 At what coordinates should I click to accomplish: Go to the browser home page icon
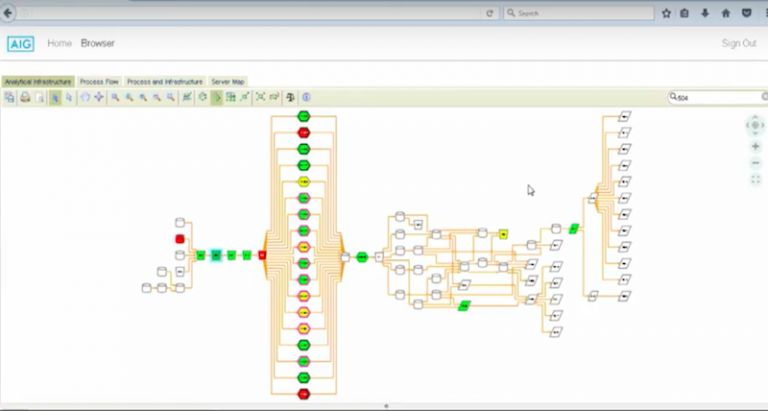726,13
